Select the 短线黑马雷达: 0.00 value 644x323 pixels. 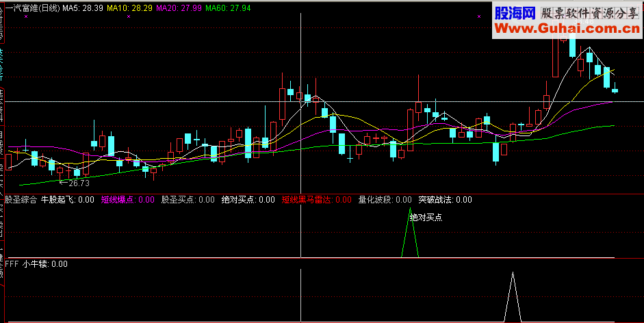(x=317, y=200)
